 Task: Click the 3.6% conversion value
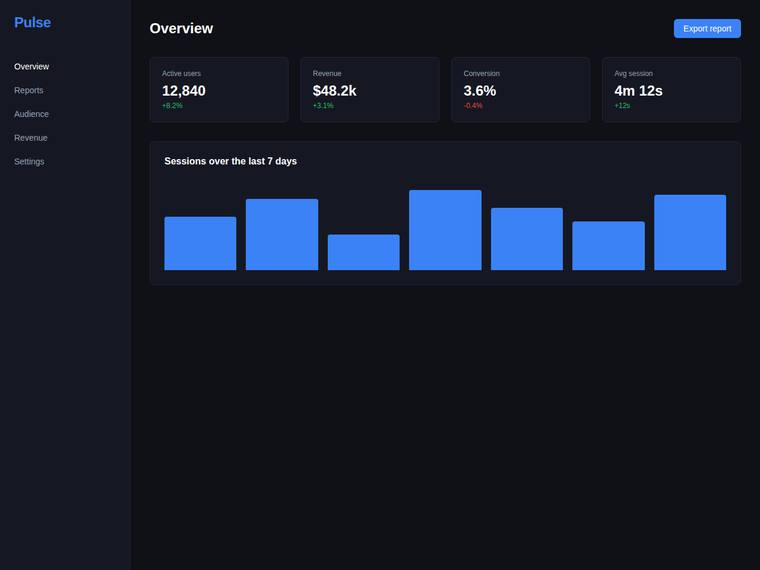[x=480, y=91]
